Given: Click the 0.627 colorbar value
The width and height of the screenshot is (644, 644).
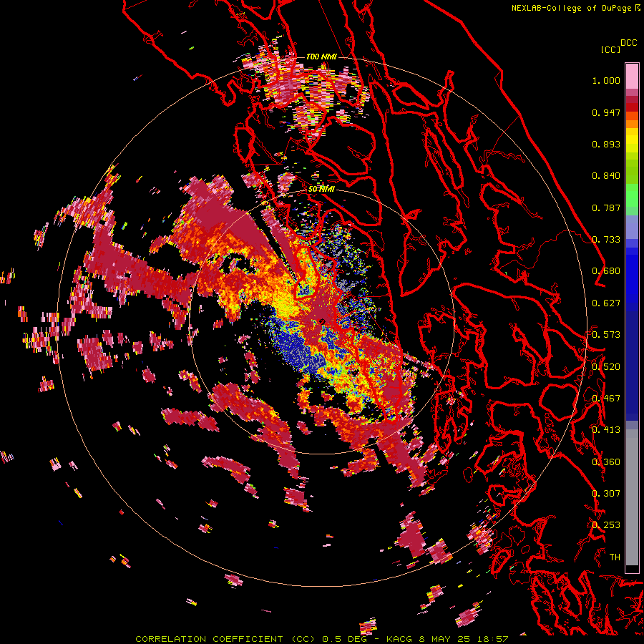Looking at the screenshot, I should coord(606,303).
